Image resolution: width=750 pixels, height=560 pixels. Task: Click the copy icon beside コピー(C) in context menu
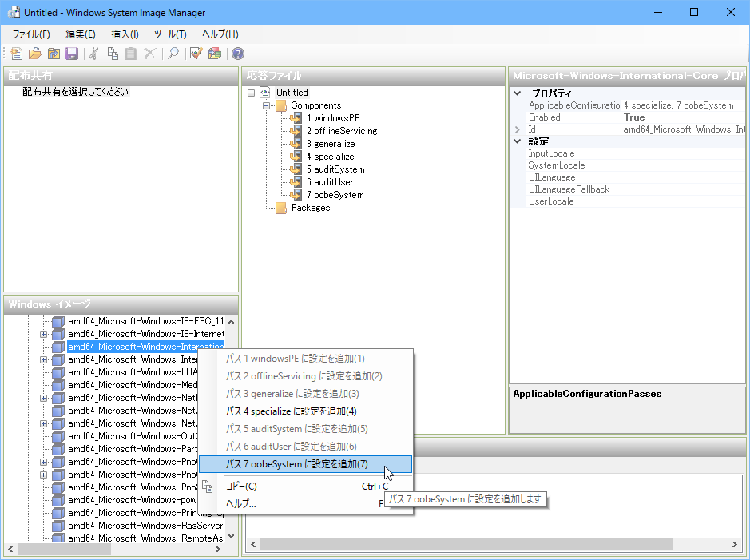207,487
